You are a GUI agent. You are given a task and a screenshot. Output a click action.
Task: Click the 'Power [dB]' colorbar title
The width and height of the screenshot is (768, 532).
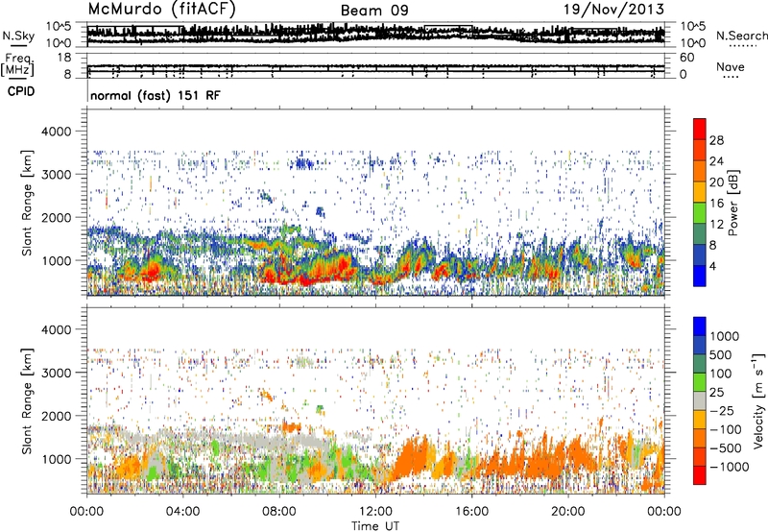pyautogui.click(x=732, y=203)
